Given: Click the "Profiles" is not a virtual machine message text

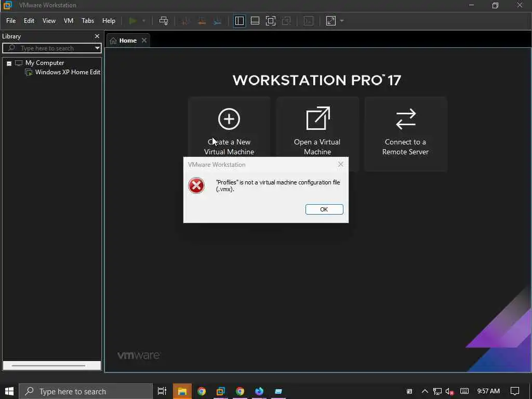Looking at the screenshot, I should pos(278,185).
